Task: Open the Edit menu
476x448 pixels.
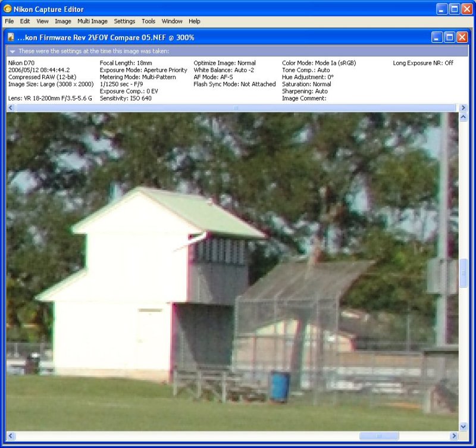Action: pyautogui.click(x=24, y=21)
